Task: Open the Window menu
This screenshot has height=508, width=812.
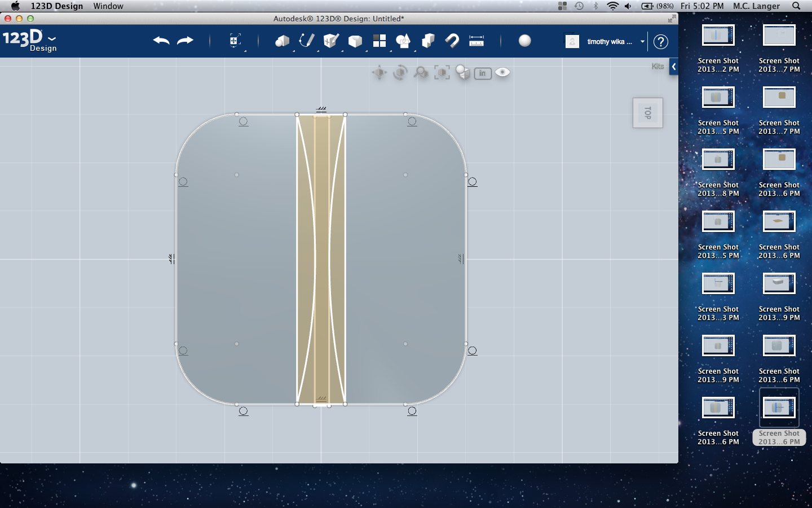Action: [108, 6]
